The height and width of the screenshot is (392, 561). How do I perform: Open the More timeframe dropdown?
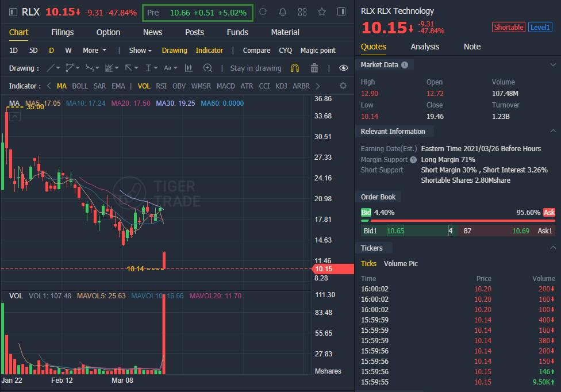[94, 51]
